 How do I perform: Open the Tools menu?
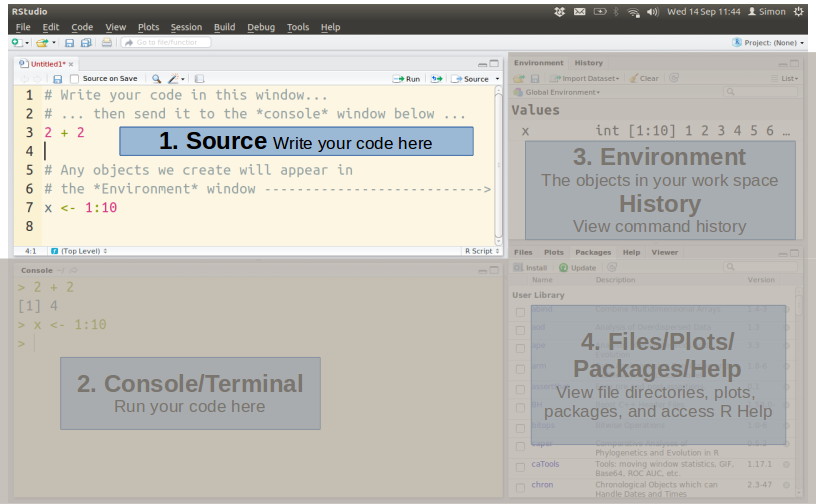pos(298,27)
